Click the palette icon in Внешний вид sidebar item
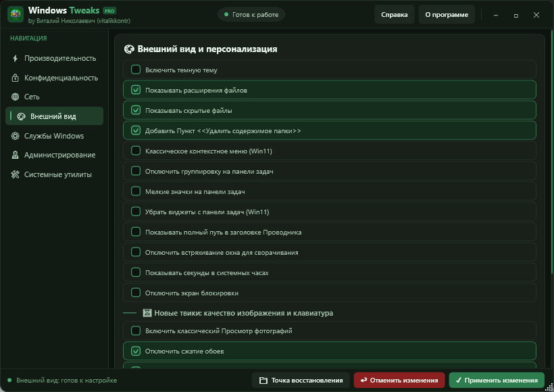This screenshot has width=554, height=392. (x=21, y=116)
